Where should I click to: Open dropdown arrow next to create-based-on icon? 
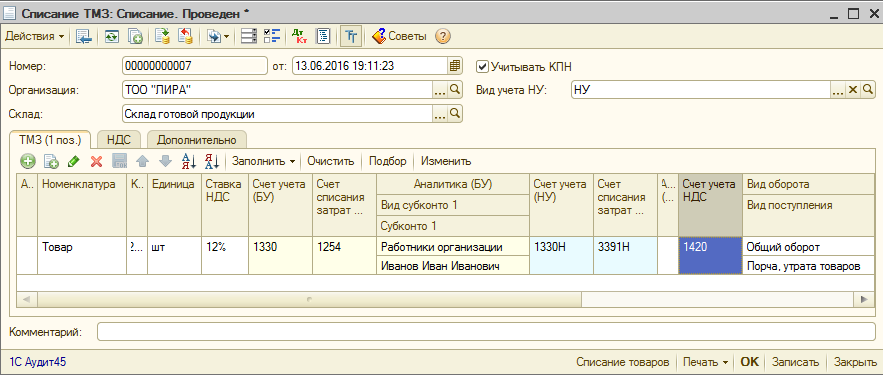pyautogui.click(x=226, y=37)
